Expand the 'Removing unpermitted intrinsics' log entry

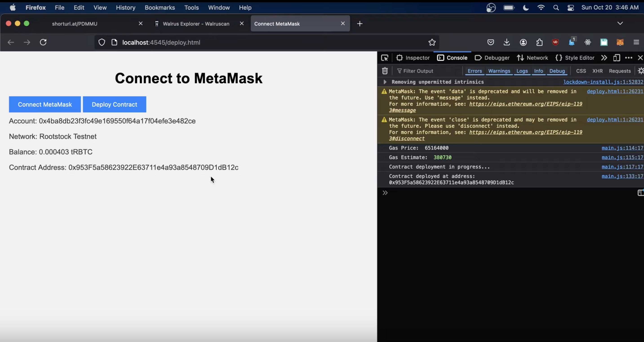pyautogui.click(x=385, y=82)
